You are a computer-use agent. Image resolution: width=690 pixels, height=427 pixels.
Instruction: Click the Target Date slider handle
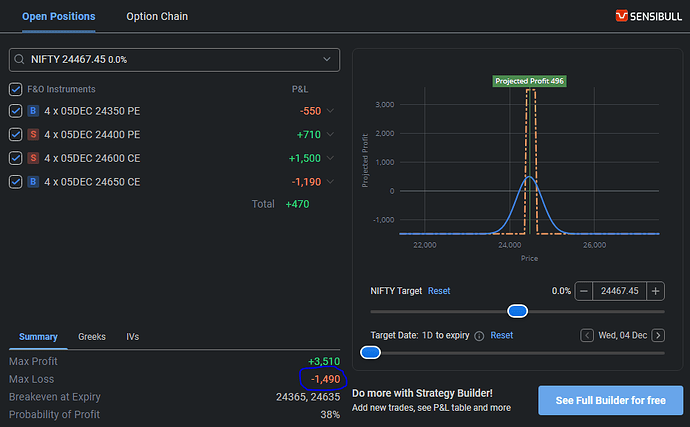(370, 353)
